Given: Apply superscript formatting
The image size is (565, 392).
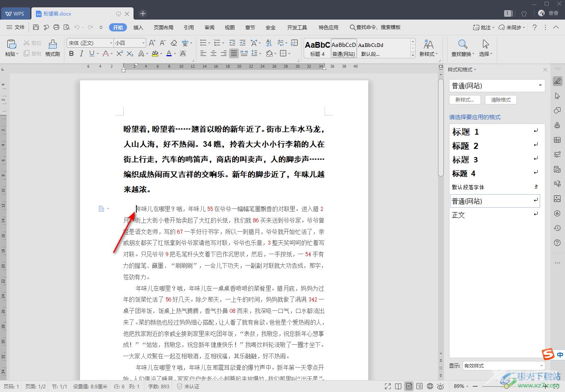Looking at the screenshot, I should (x=119, y=53).
